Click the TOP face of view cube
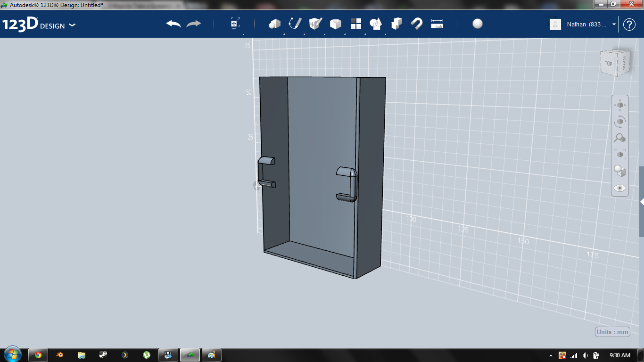Viewport: 644px width, 362px height. [x=609, y=63]
